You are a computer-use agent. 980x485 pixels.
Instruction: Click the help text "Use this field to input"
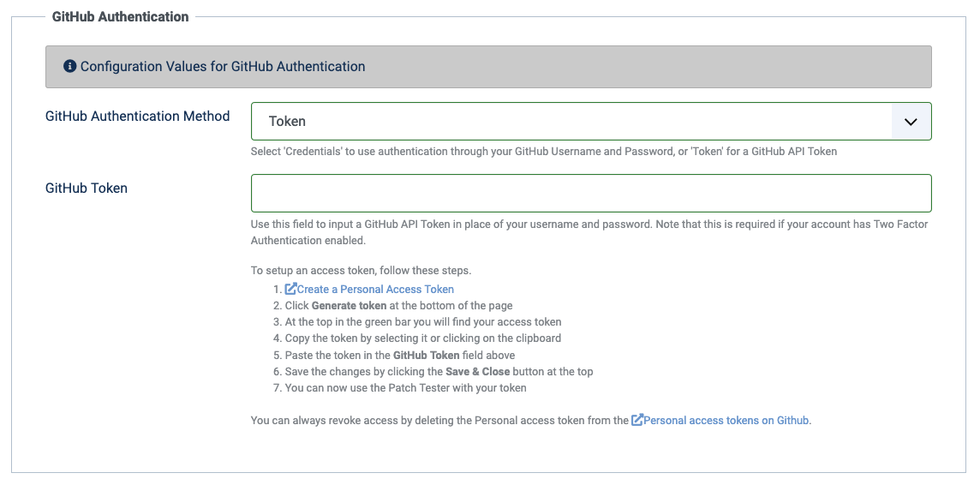590,232
